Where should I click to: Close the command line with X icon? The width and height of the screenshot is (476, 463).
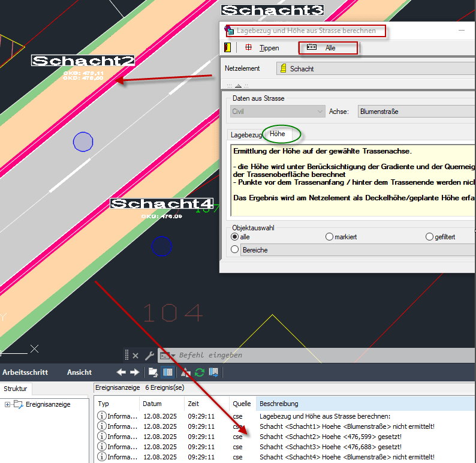[135, 355]
